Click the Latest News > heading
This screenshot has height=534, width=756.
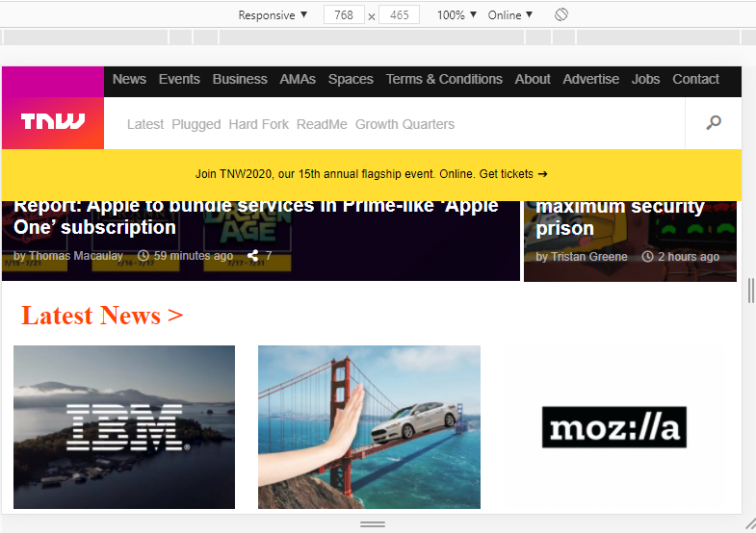click(x=102, y=316)
